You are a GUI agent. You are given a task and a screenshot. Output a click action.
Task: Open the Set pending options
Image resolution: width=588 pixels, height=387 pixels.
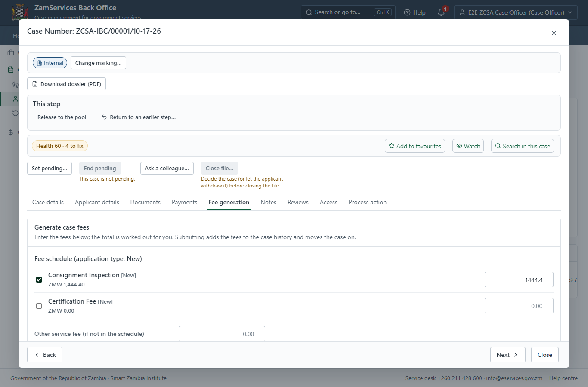pos(50,168)
